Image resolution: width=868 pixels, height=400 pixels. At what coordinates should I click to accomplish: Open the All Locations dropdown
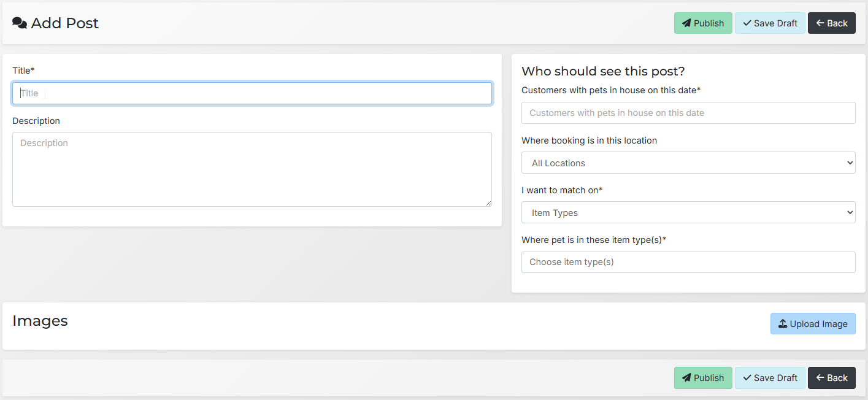(x=688, y=163)
